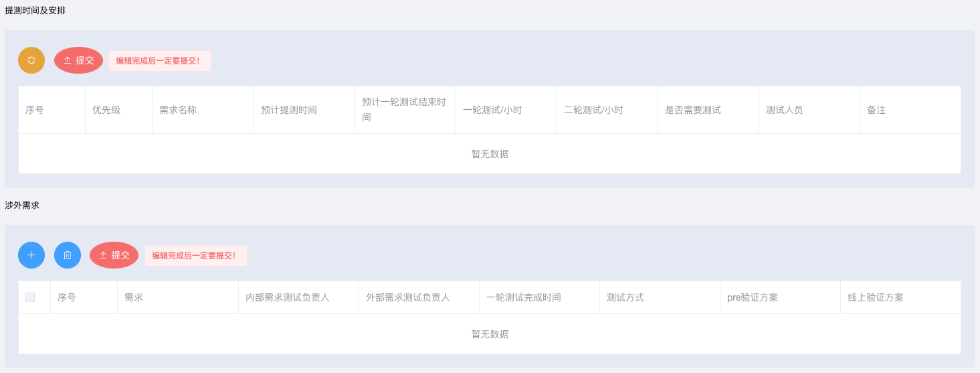
Task: Click the 外部需求测试负责人 column header
Action: (x=408, y=297)
